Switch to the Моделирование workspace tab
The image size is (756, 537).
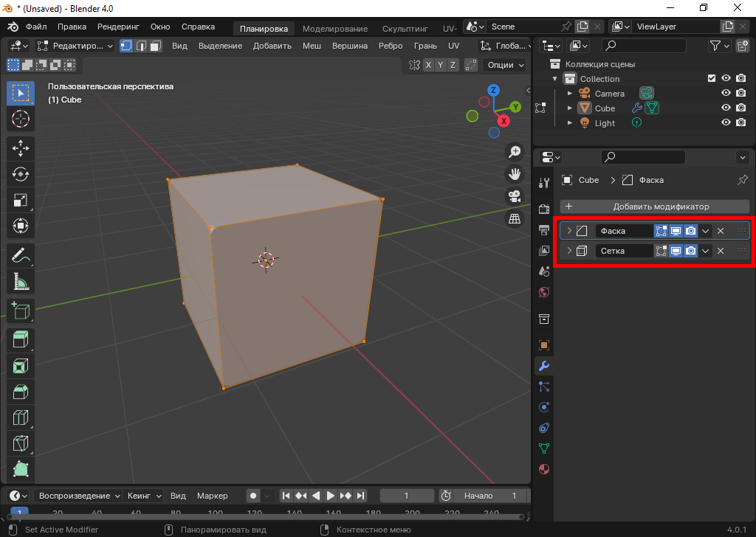click(334, 29)
